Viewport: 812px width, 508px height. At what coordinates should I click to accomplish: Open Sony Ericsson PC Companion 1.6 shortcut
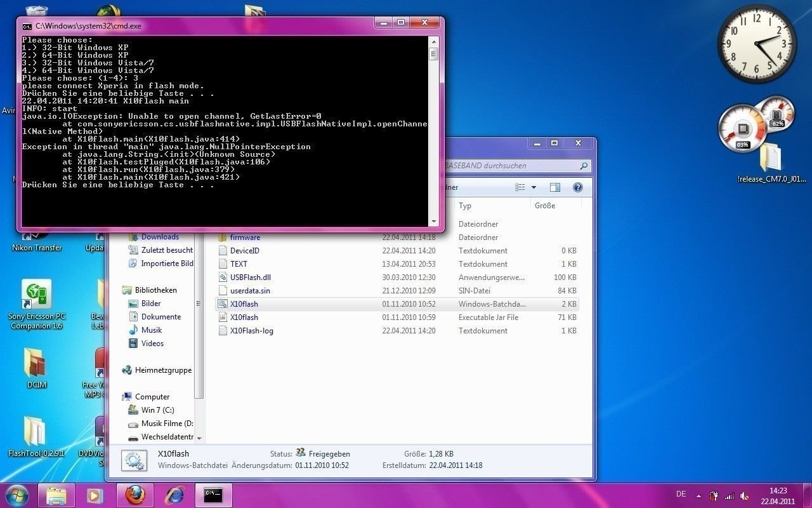coord(36,305)
